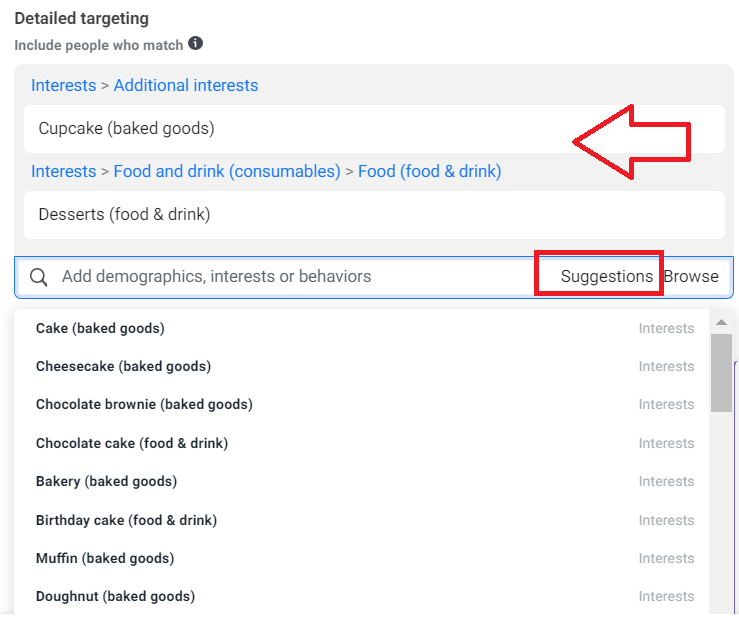Viewport: 739px width, 619px height.
Task: Open Food and drink (consumables) breadcrumb
Action: (227, 171)
